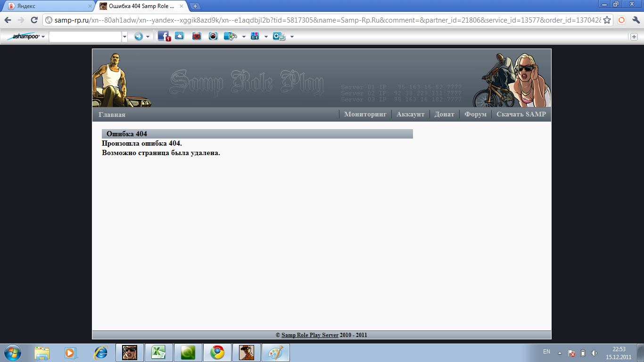
Task: Click the Server 03 IP address text
Action: point(401,99)
